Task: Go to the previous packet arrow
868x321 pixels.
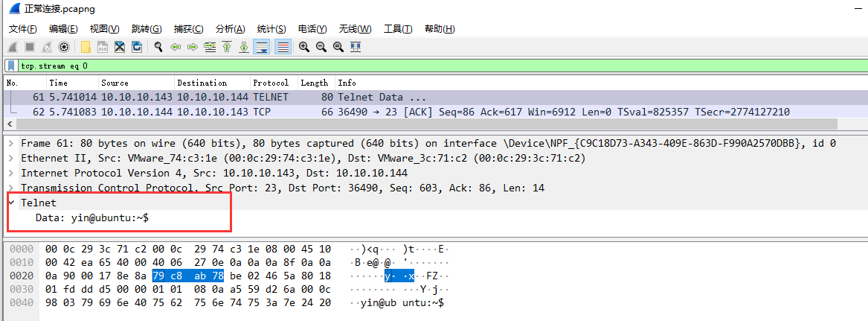Action: tap(176, 47)
